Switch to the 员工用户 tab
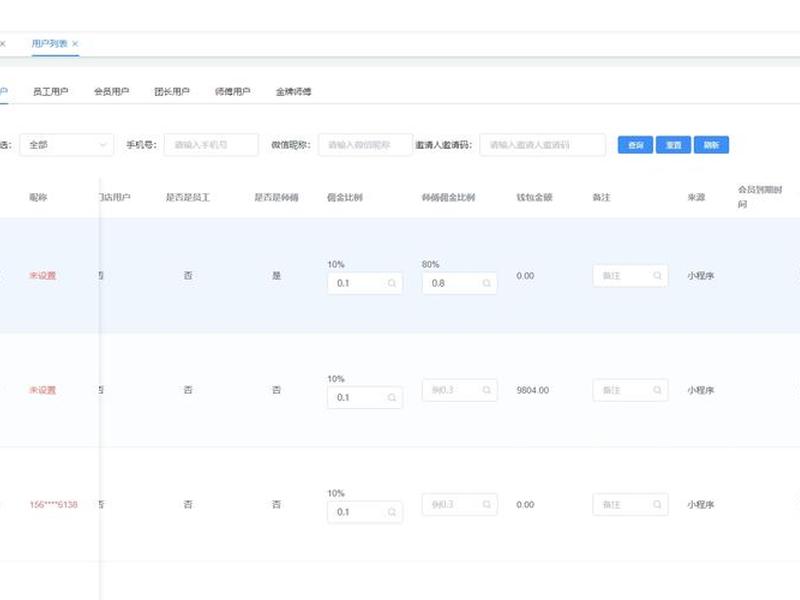The image size is (800, 600). tap(50, 92)
